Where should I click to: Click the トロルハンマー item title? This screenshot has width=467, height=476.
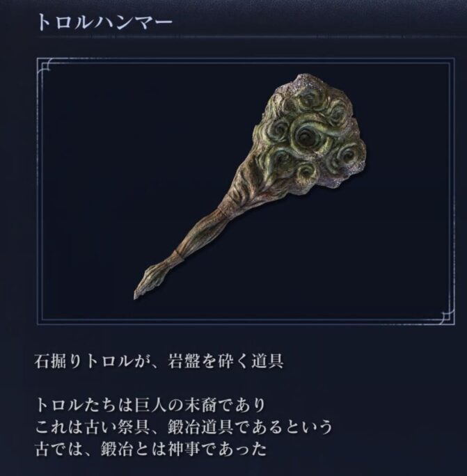point(105,23)
